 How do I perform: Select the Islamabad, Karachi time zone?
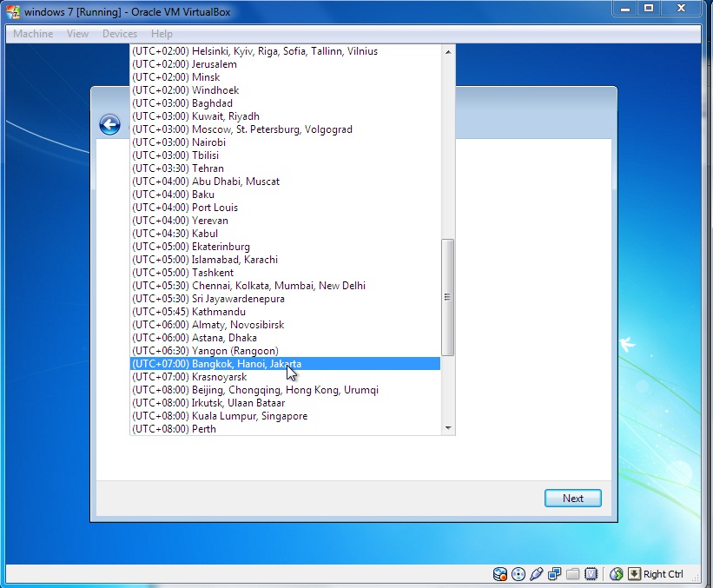[x=285, y=260]
